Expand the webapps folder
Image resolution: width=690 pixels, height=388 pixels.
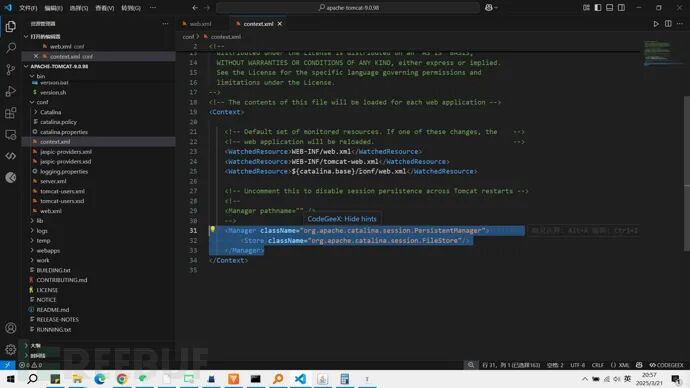coord(32,250)
